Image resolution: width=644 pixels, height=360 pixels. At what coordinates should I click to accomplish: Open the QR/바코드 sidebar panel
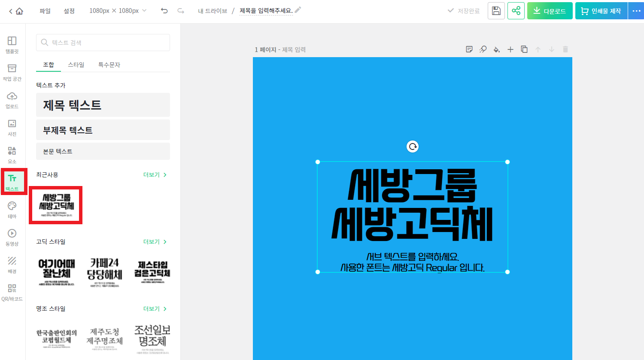[x=12, y=292]
